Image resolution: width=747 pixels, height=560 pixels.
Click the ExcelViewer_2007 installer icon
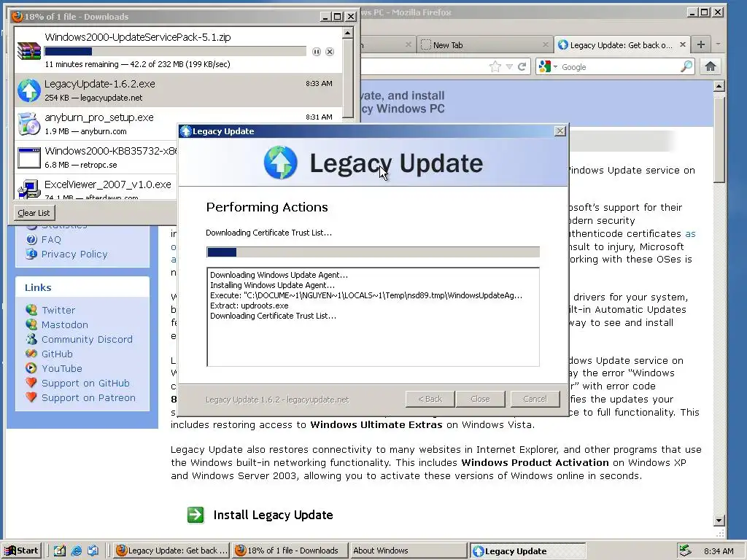pos(29,189)
